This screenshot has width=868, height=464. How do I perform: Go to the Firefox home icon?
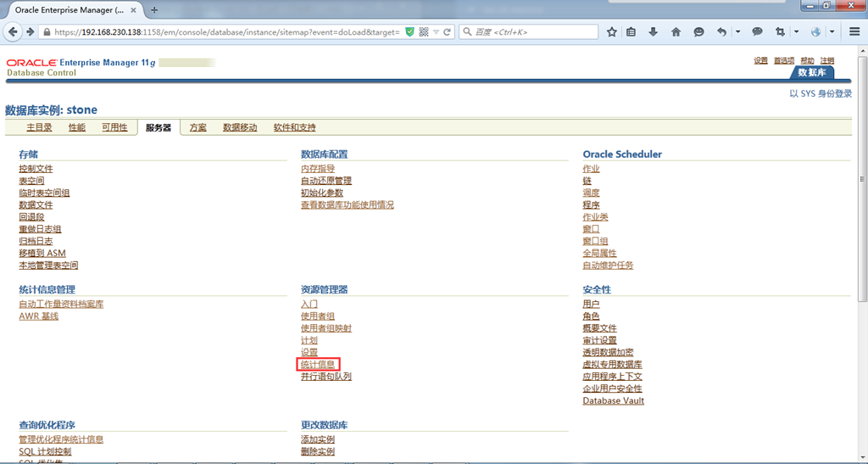point(676,32)
